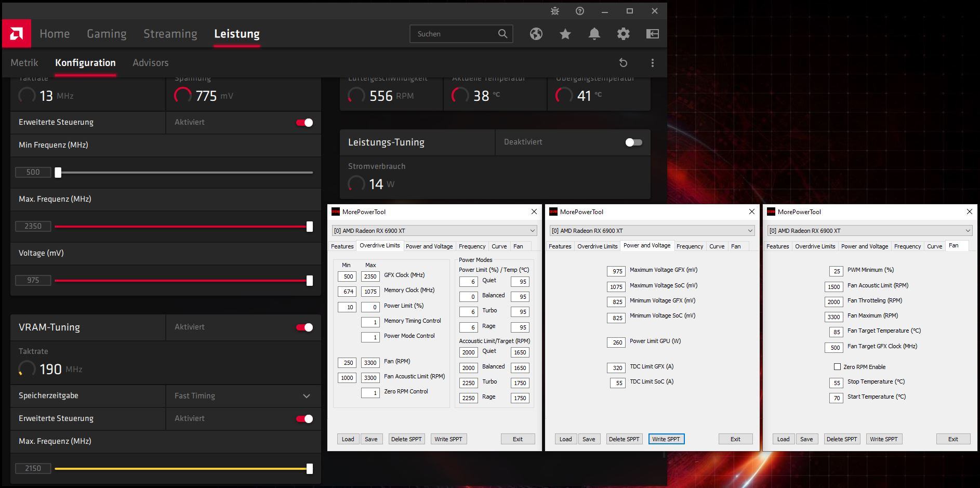
Task: Click the Memory Clock Max field 1075
Action: (x=370, y=292)
